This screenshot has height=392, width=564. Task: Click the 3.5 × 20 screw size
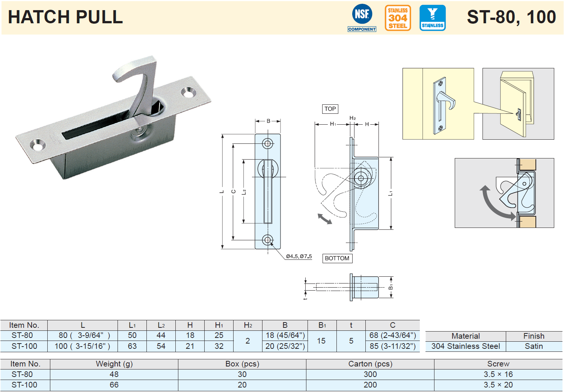pyautogui.click(x=498, y=385)
